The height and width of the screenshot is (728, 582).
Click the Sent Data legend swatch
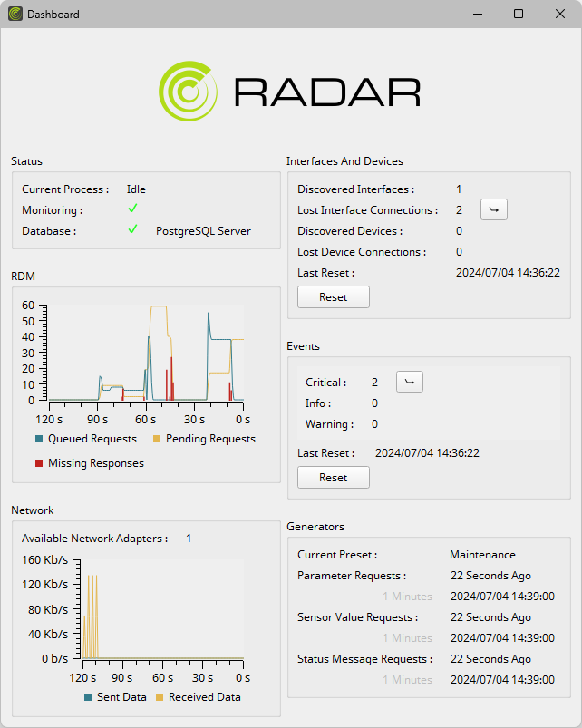(x=88, y=697)
